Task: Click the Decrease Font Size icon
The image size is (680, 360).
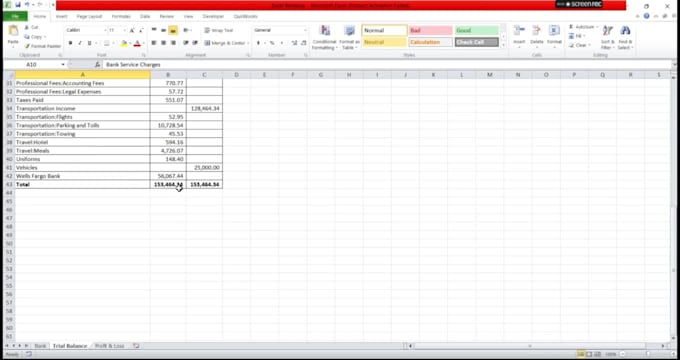Action: pyautogui.click(x=141, y=30)
